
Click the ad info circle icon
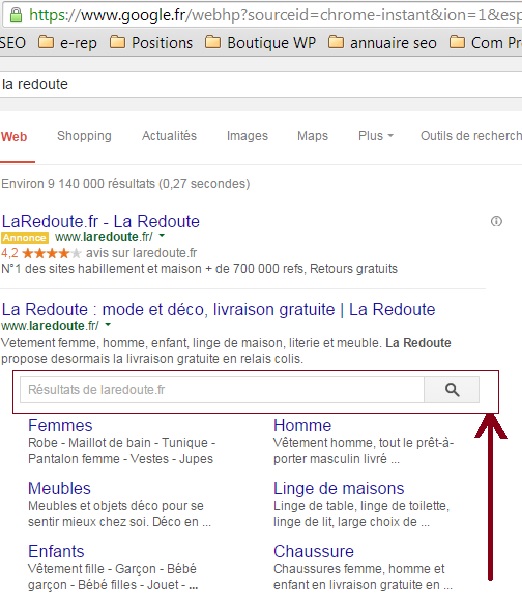tap(496, 221)
